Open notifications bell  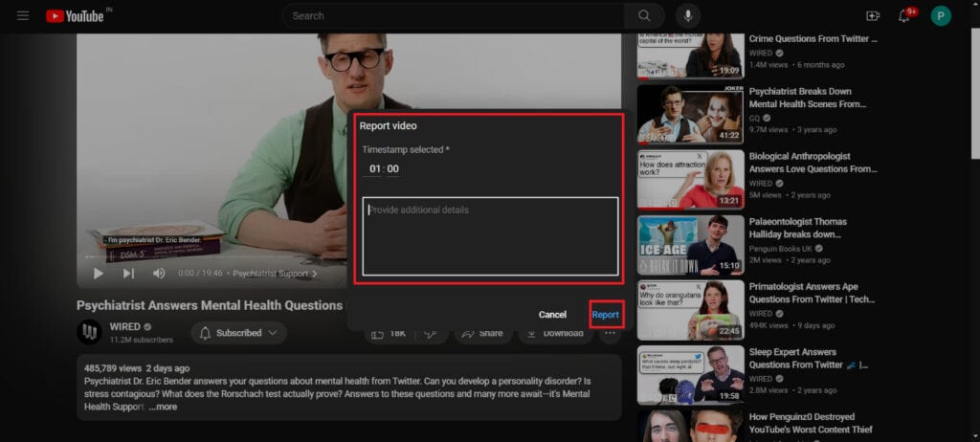click(x=903, y=16)
